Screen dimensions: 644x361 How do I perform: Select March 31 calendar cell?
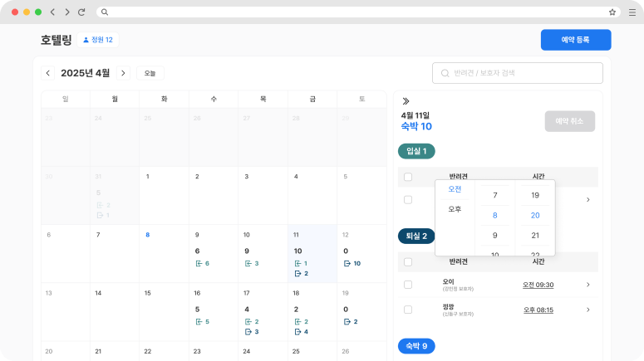click(x=115, y=195)
